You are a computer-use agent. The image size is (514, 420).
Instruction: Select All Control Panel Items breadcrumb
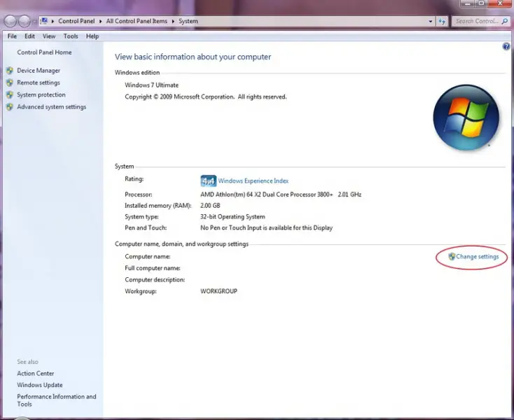coord(137,21)
